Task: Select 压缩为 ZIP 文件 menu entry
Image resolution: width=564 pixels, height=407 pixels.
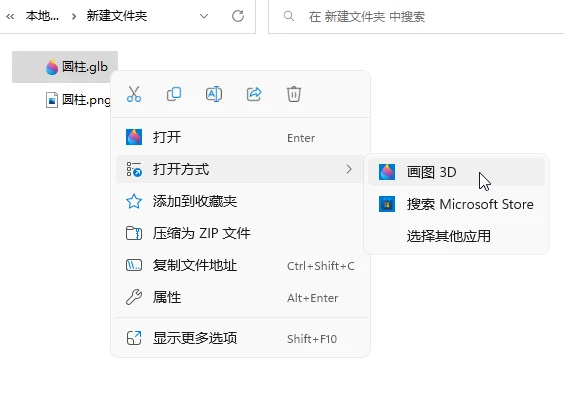Action: pyautogui.click(x=240, y=233)
